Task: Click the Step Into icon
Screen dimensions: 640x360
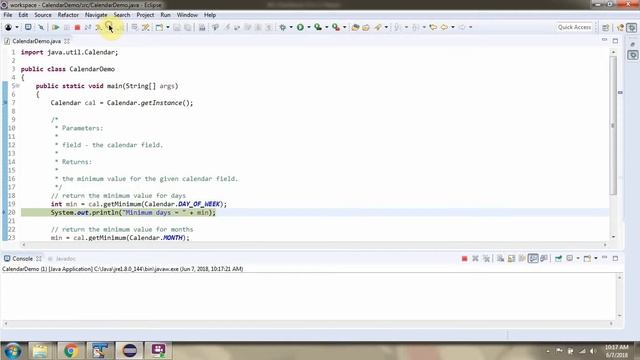Action: tap(99, 27)
